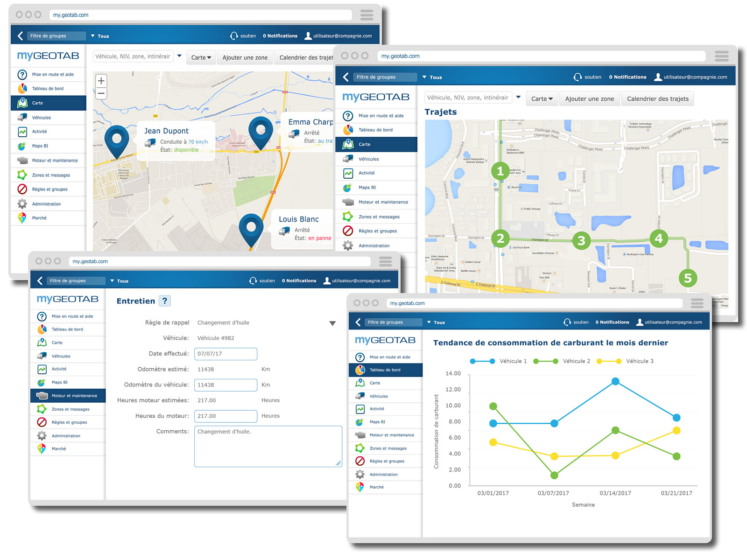The width and height of the screenshot is (747, 560).
Task: Click the Carte map icon in the chart window sidebar
Action: (360, 383)
